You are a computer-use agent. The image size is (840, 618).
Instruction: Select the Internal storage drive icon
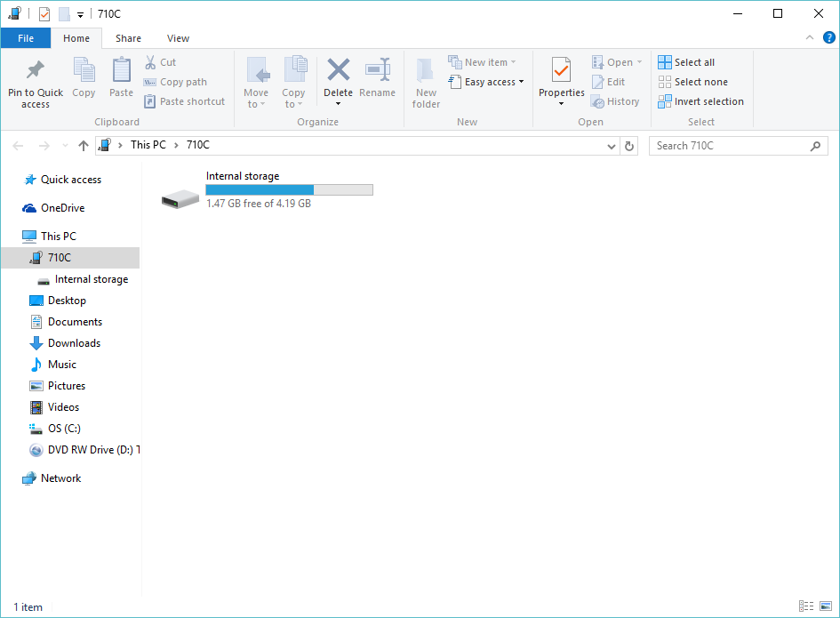point(180,199)
